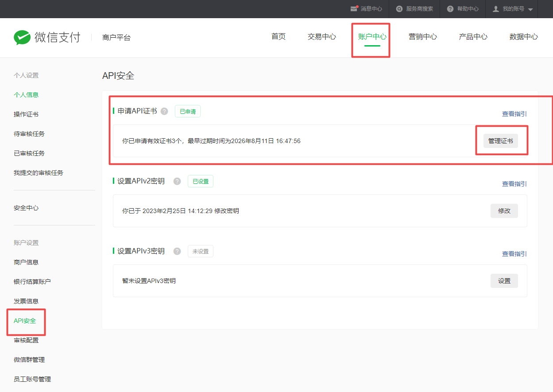Image resolution: width=553 pixels, height=392 pixels.
Task: Click the 设置 button for APIv3 key
Action: [504, 281]
